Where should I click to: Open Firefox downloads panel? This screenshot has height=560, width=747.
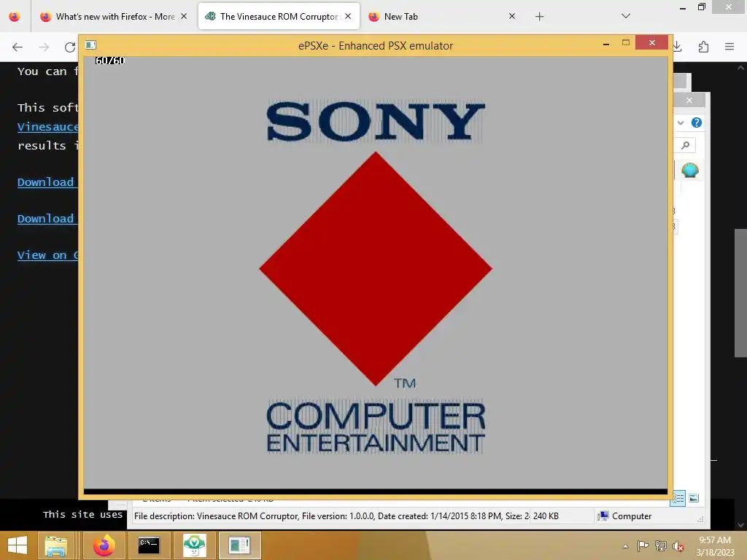tap(678, 47)
